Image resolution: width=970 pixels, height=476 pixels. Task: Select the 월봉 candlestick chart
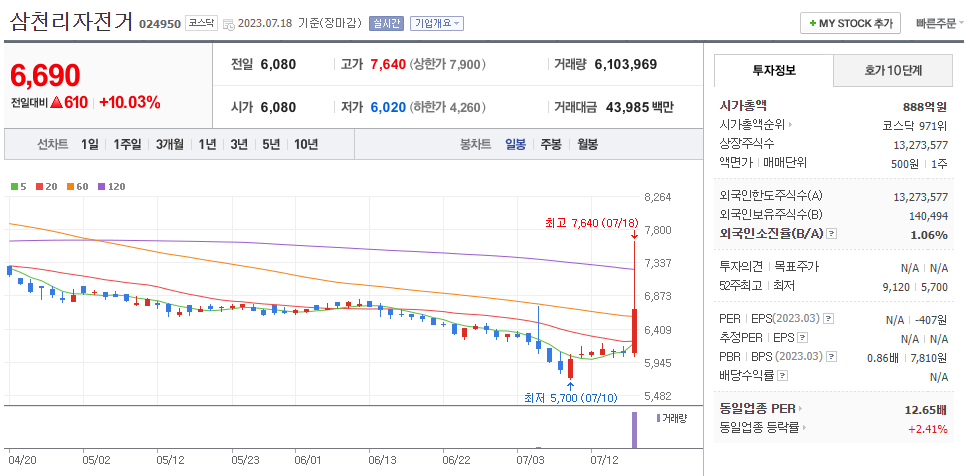coord(588,145)
